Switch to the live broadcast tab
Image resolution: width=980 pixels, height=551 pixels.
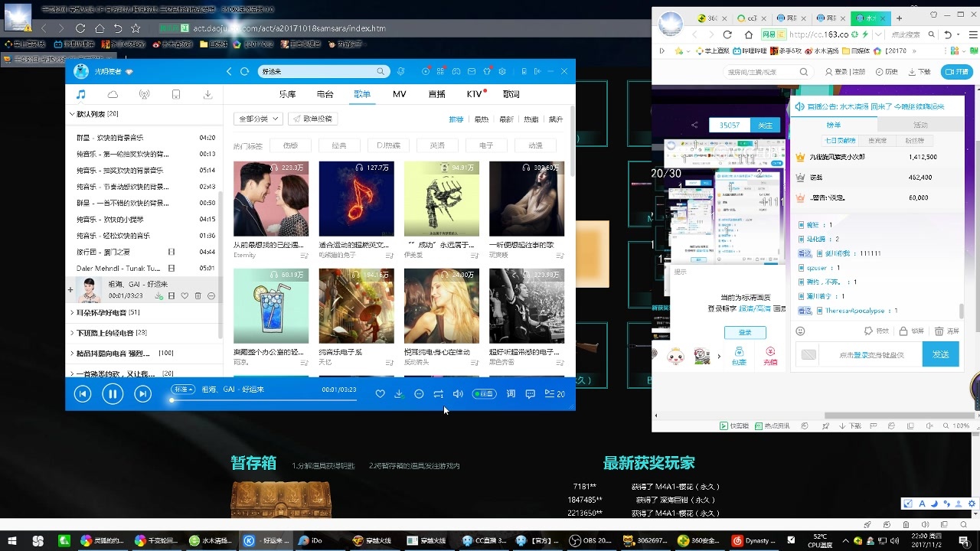(436, 94)
